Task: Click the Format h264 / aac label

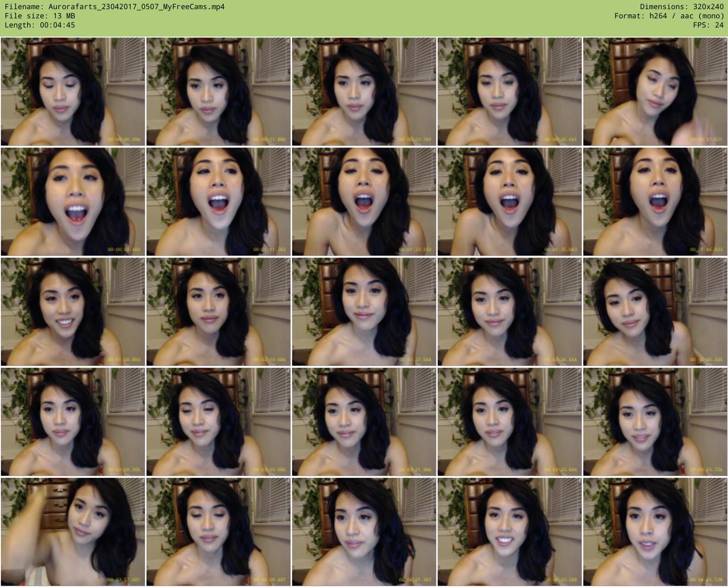Action: (669, 16)
